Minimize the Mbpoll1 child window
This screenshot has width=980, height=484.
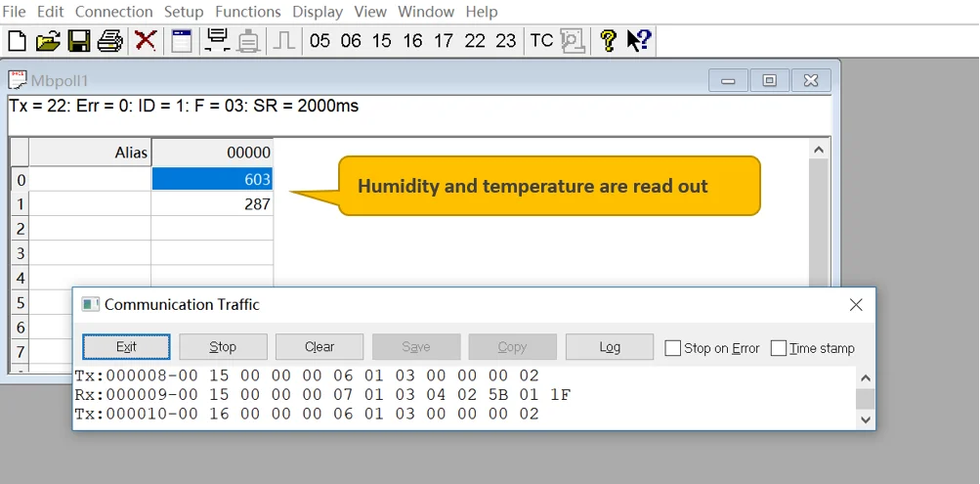[x=728, y=80]
